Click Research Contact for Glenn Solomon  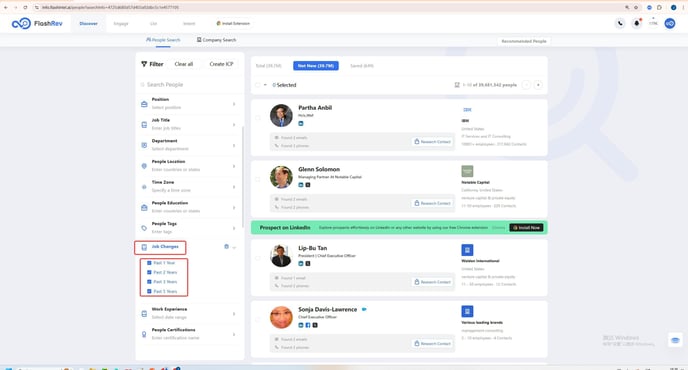tap(433, 203)
